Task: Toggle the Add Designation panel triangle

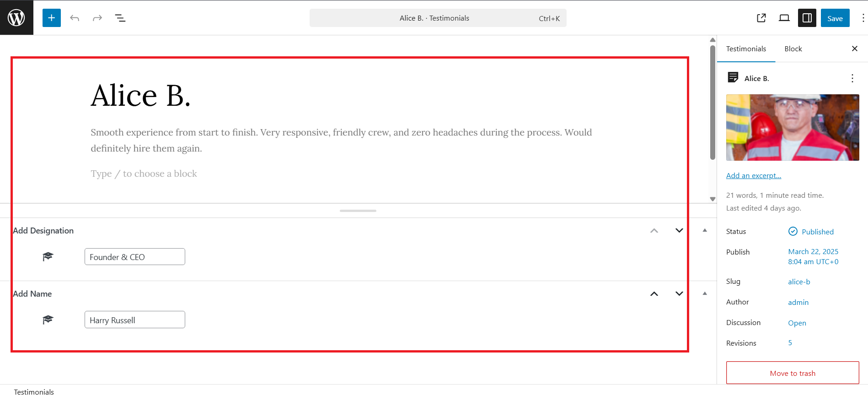Action: point(705,230)
